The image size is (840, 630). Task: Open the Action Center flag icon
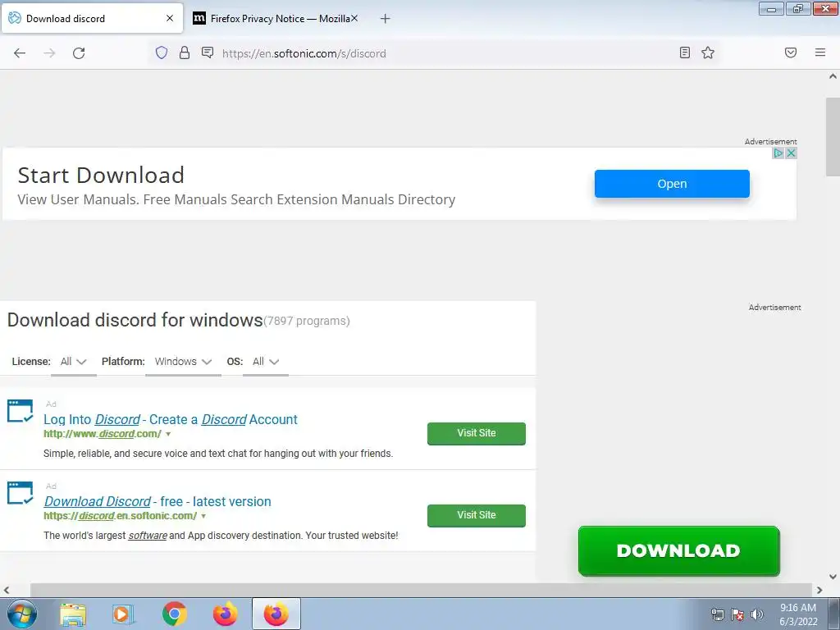(x=737, y=614)
